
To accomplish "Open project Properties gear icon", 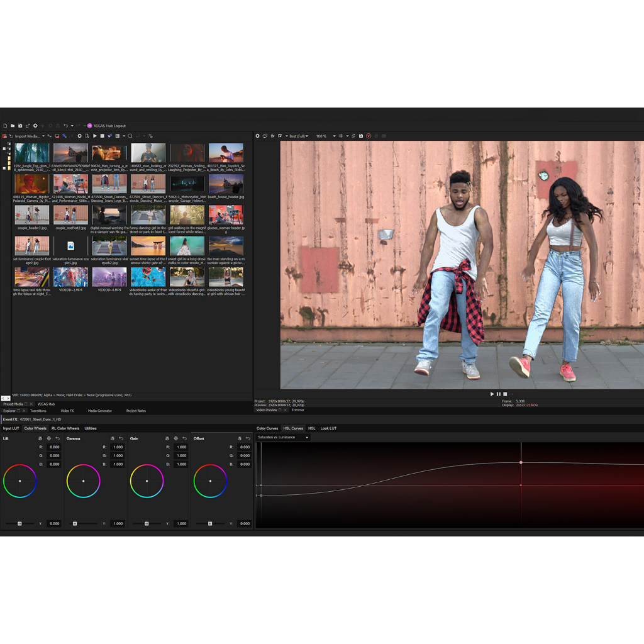I will (35, 126).
